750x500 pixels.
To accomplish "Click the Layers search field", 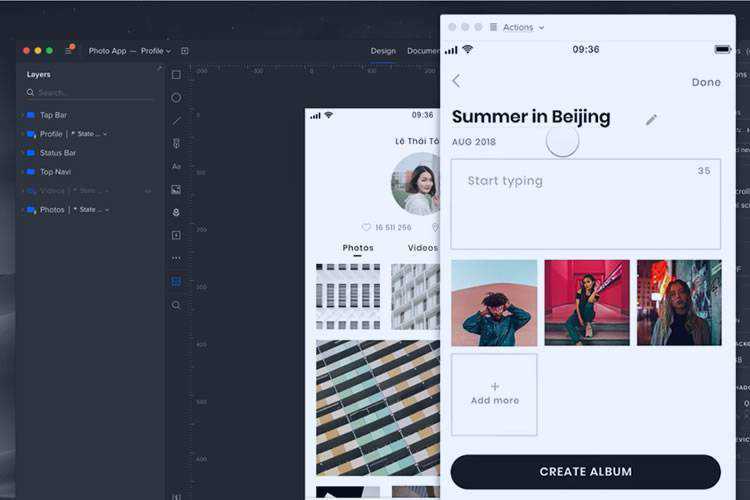I will [91, 92].
